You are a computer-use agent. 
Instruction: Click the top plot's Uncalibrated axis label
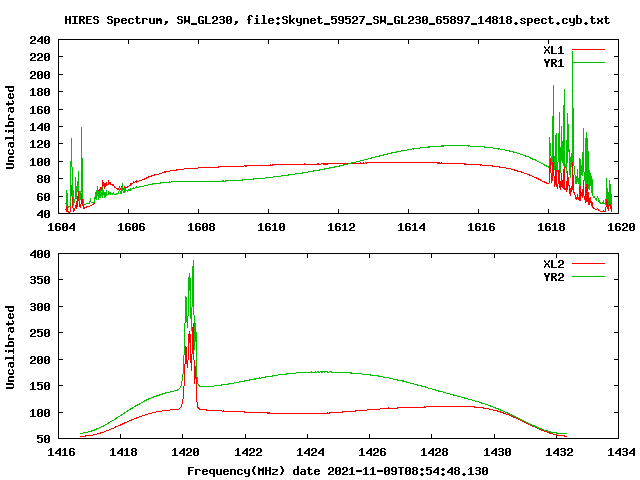[x=10, y=127]
